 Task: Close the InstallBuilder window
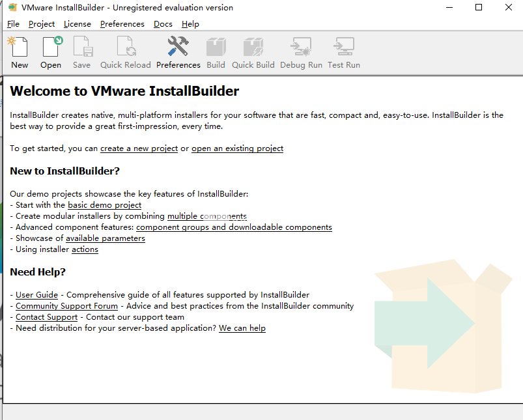(508, 7)
